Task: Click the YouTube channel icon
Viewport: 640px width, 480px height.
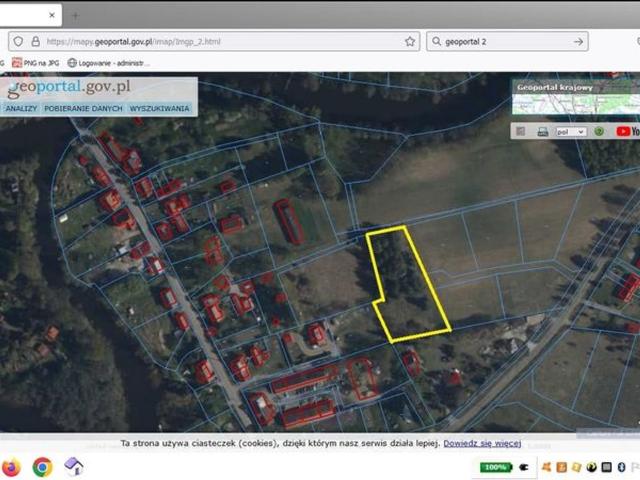Action: [x=627, y=131]
